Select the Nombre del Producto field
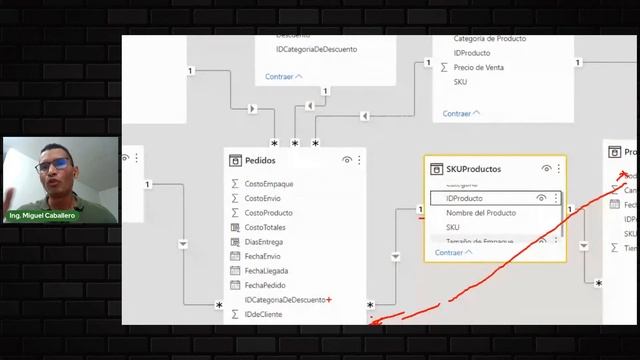 point(481,213)
